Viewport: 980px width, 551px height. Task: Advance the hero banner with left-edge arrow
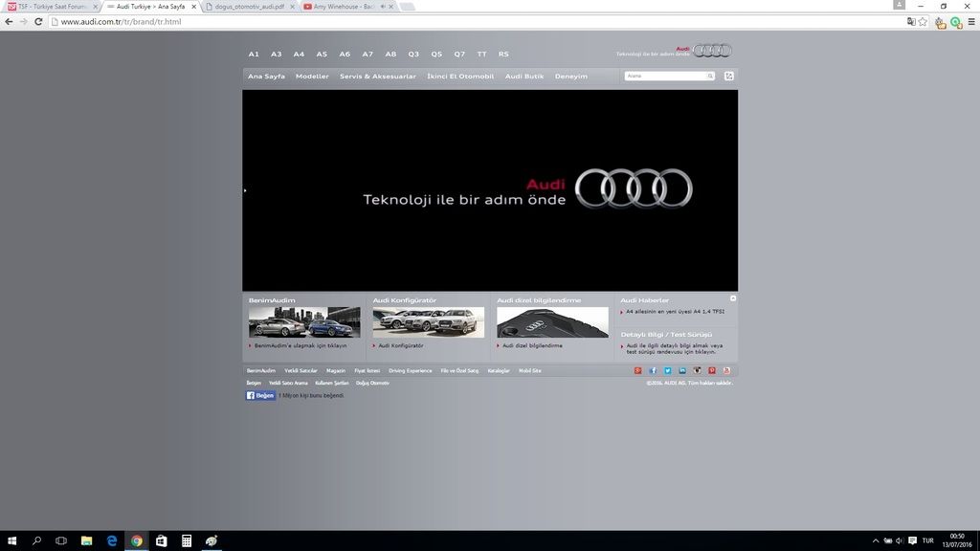(x=245, y=190)
